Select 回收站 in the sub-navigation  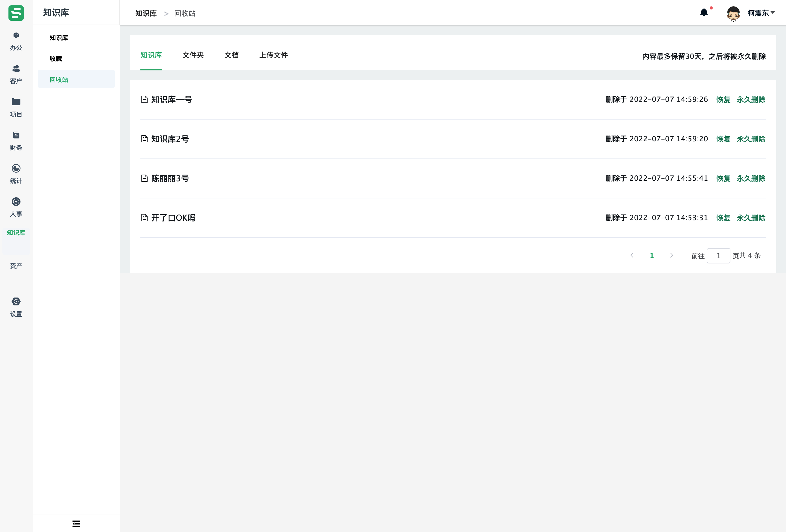click(x=76, y=79)
